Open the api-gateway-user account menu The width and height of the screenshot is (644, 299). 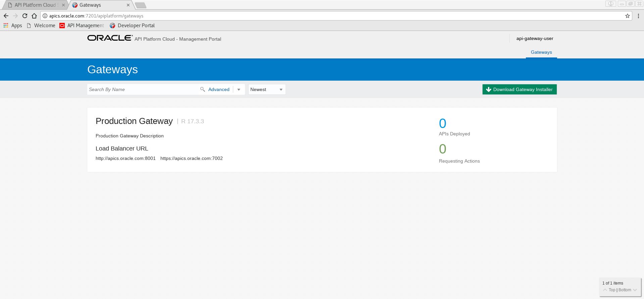point(535,38)
